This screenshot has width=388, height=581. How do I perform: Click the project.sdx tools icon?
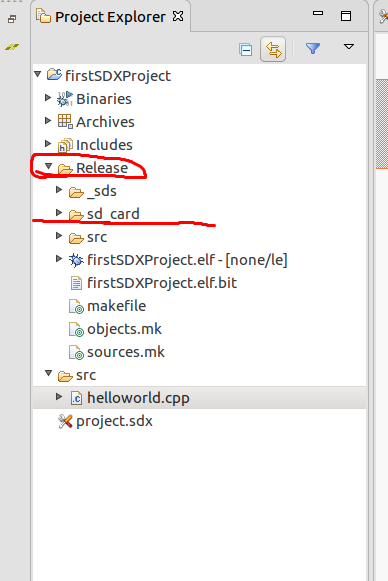pyautogui.click(x=65, y=421)
